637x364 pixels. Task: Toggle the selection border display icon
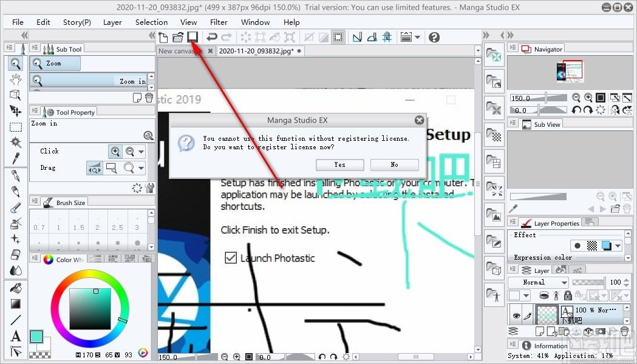(x=338, y=38)
